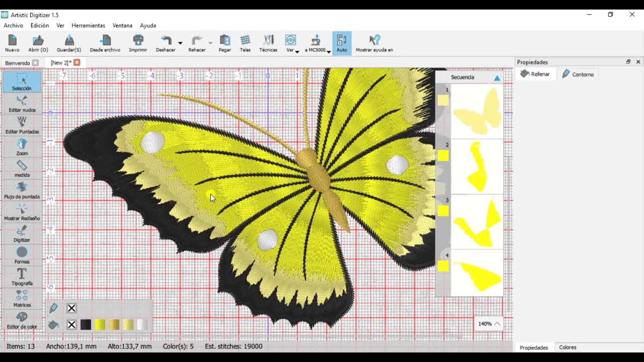Toggle the Mostrar Rediseño tool
This screenshot has width=644, height=362.
click(22, 212)
